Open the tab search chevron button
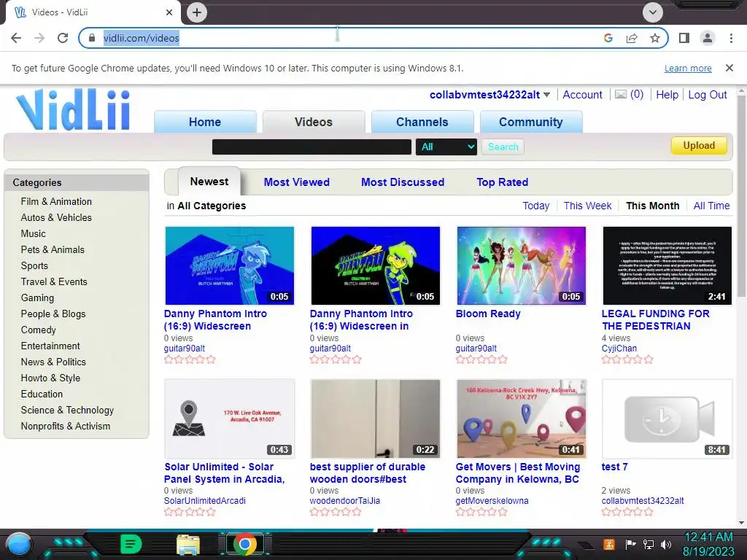Viewport: 747px width, 560px height. click(x=653, y=12)
